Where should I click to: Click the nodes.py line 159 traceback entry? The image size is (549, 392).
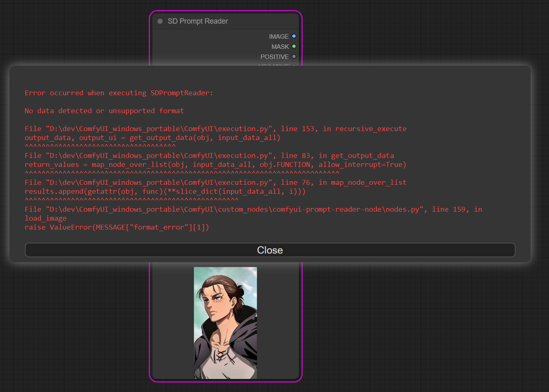point(253,209)
